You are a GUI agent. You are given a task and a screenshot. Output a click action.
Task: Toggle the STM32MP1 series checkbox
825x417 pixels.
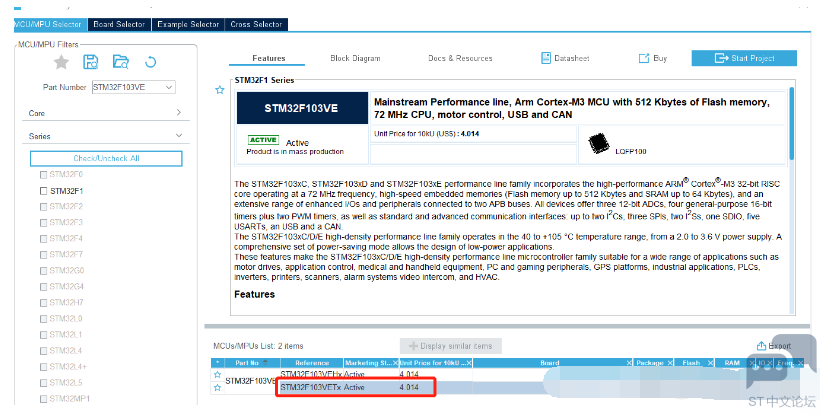pos(43,399)
